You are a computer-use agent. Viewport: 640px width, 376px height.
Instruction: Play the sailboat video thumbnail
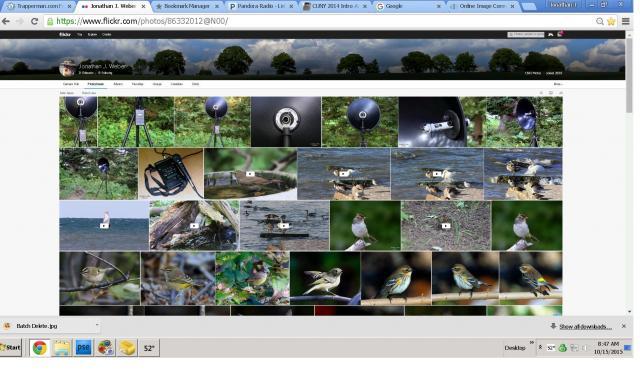tap(104, 225)
